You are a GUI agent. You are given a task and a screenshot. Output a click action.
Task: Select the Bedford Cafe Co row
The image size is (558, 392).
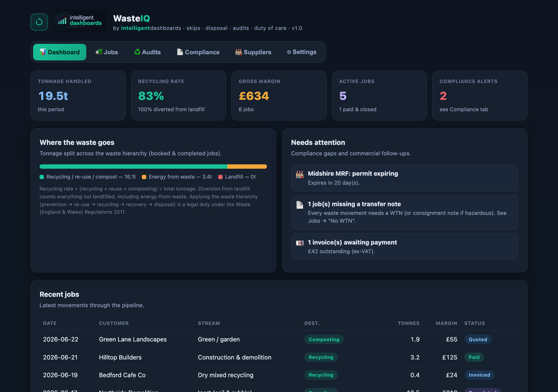coord(279,375)
